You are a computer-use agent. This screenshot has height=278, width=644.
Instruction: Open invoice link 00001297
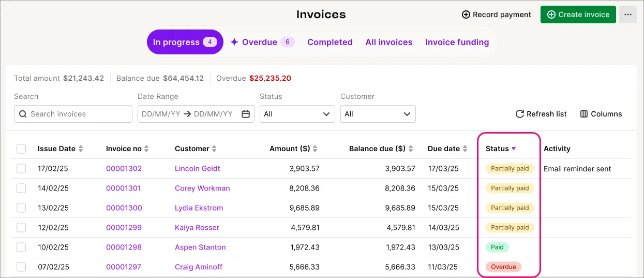click(x=124, y=267)
